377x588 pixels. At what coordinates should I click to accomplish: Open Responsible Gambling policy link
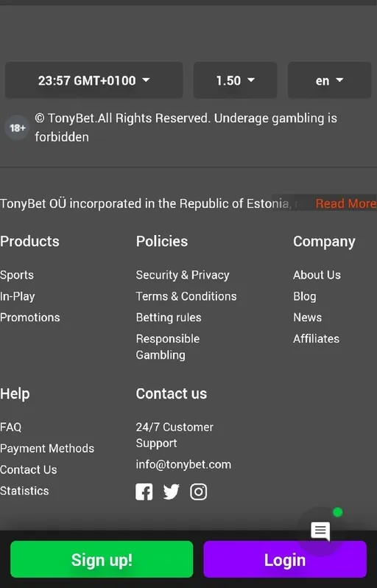[x=168, y=346]
